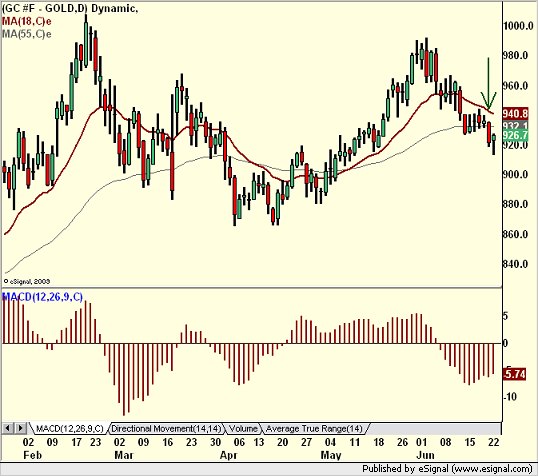The image size is (538, 476).
Task: Click the green down arrow annotation
Action: [488, 84]
